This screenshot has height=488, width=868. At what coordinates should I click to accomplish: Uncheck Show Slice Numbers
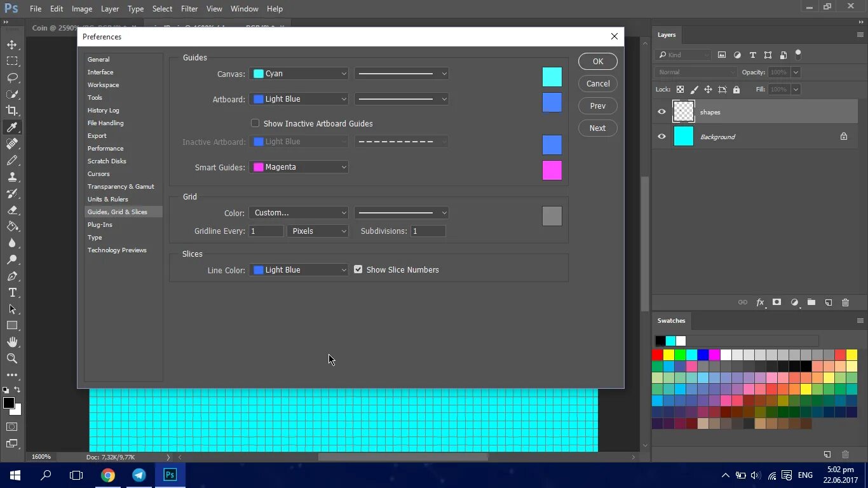[358, 269]
